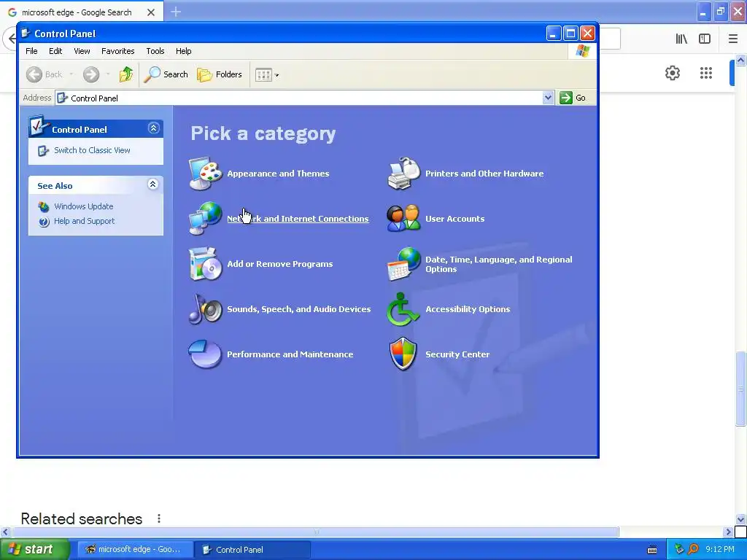
Task: Click the search tray icon in taskbar
Action: click(693, 550)
